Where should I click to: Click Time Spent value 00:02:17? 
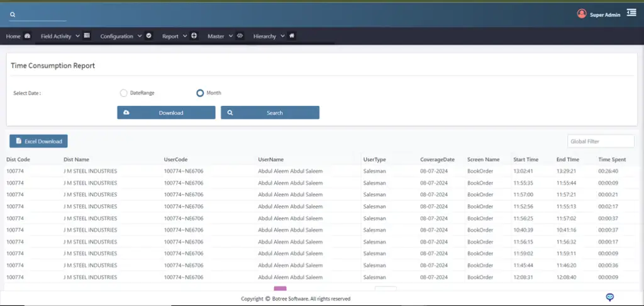608,207
